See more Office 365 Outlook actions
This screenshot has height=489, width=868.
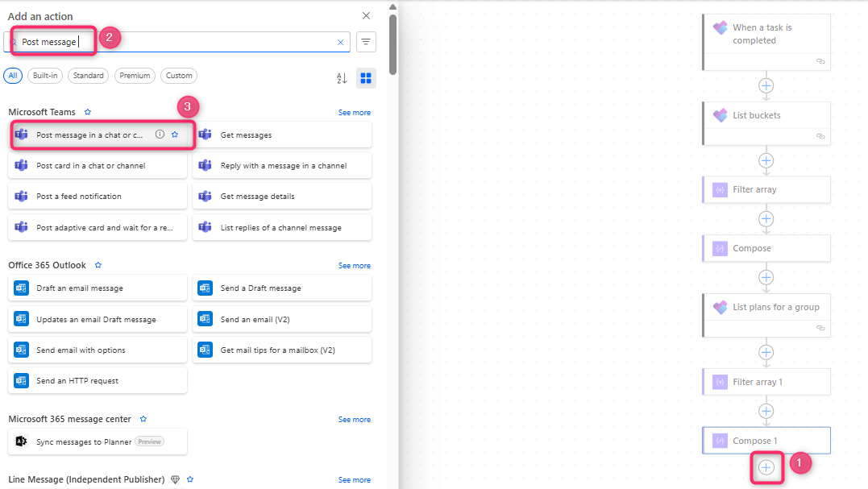[x=355, y=266]
